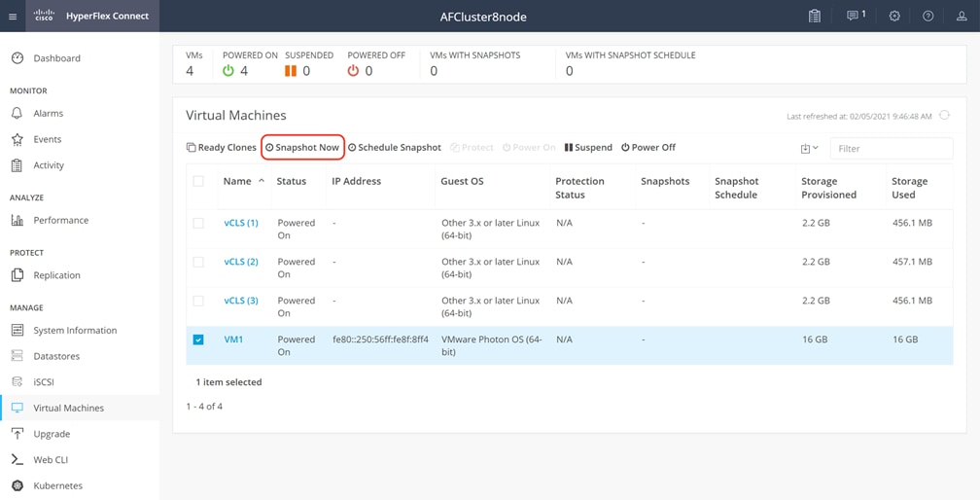Screen dimensions: 980x500
Task: Open Web CLI page
Action: 50,459
